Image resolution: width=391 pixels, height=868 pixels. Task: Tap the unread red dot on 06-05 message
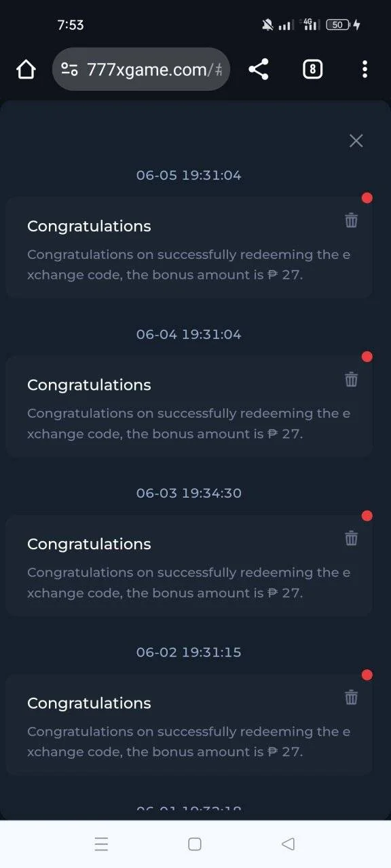pos(367,198)
